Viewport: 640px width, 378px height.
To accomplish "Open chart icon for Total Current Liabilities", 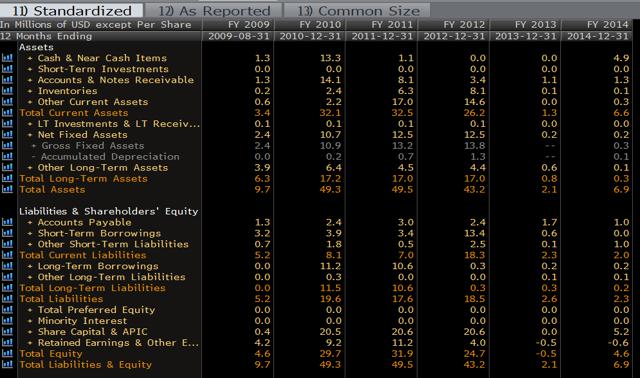I will click(7, 255).
